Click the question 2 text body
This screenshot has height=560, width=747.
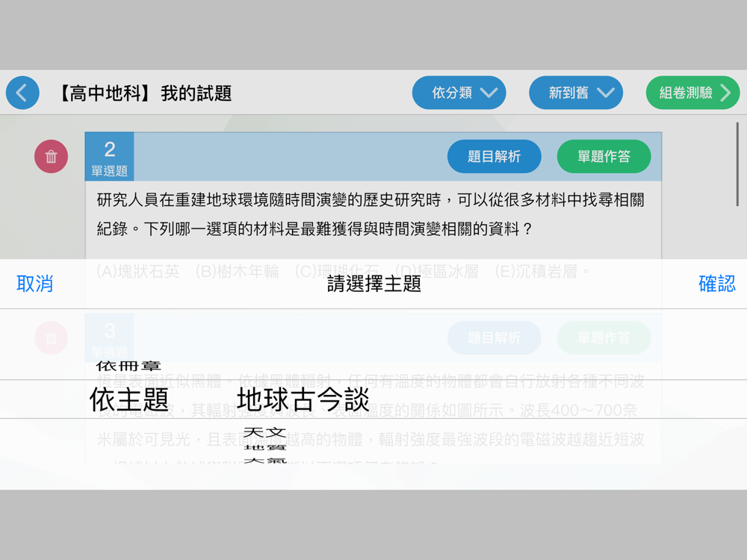(371, 214)
